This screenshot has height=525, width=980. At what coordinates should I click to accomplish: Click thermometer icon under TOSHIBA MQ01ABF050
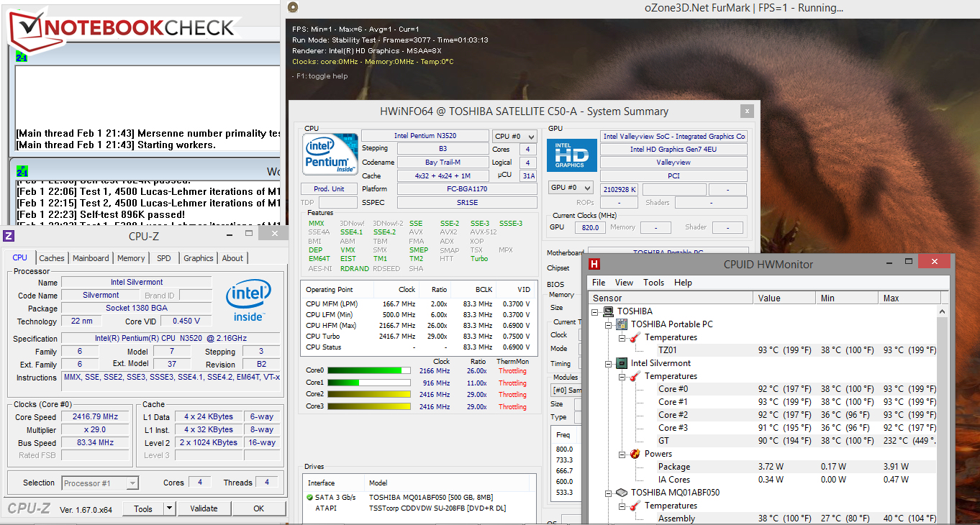[635, 506]
